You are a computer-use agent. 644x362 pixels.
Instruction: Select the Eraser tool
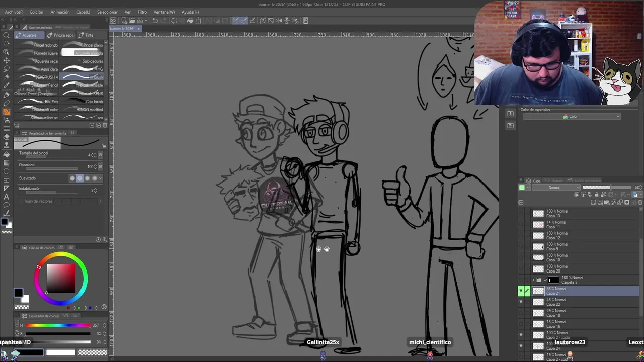pos(7,137)
